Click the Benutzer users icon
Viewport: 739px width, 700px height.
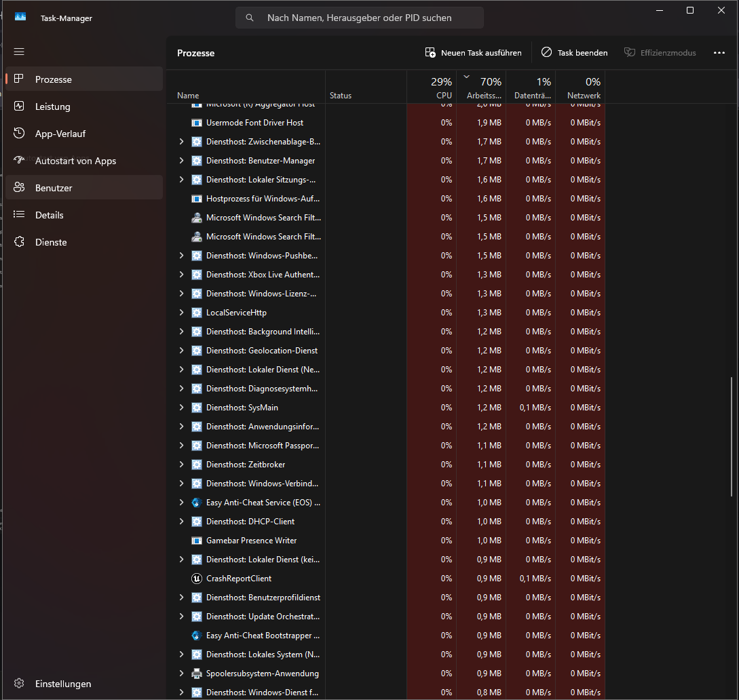[x=19, y=187]
